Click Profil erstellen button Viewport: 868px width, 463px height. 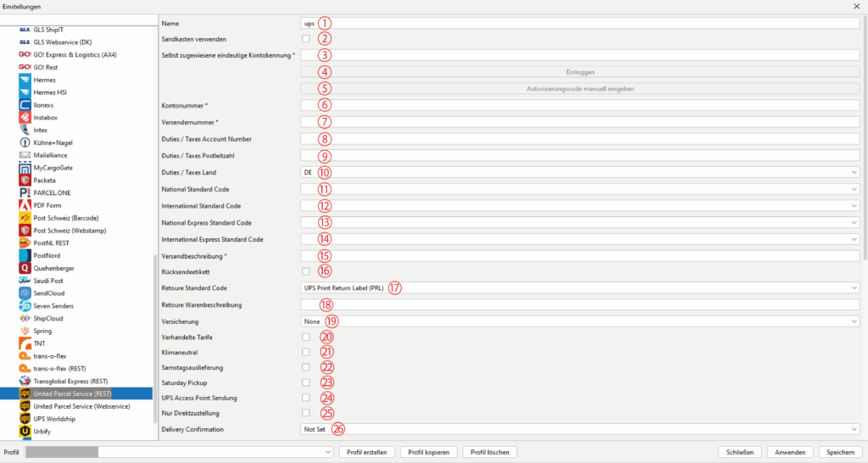click(366, 452)
